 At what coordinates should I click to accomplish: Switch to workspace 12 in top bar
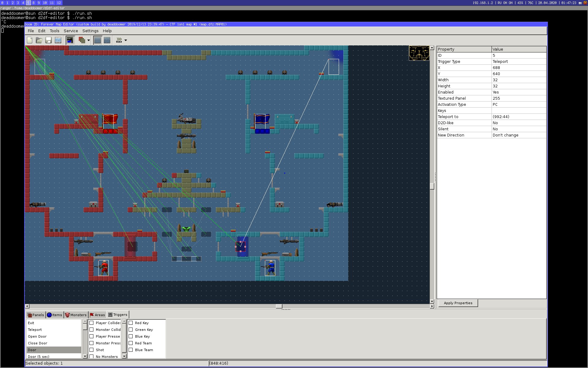[59, 2]
